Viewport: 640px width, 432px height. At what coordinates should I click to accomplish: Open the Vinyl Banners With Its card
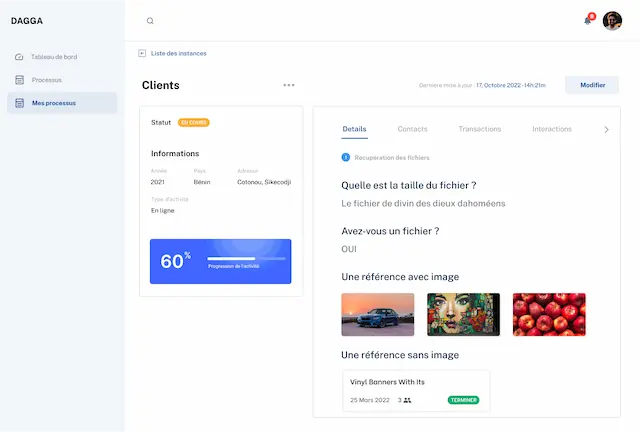416,390
